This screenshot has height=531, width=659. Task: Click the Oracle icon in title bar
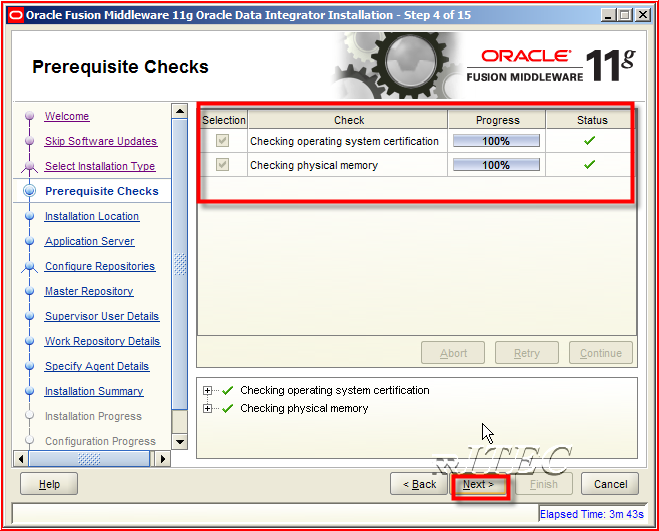point(16,16)
